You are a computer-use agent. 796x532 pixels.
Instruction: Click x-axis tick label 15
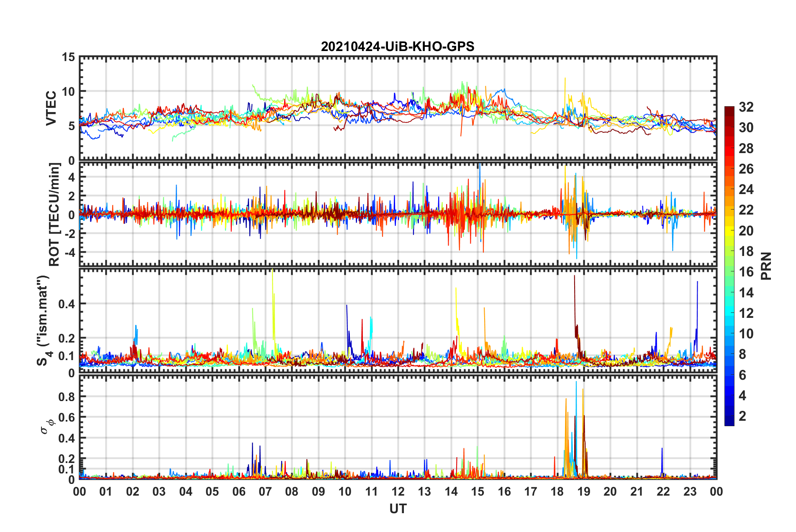478,491
